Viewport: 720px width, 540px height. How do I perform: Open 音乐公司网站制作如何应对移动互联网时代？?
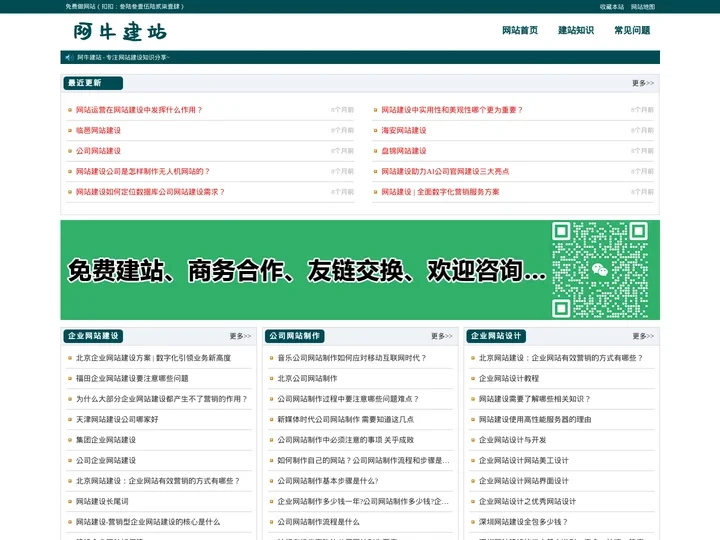(352, 358)
